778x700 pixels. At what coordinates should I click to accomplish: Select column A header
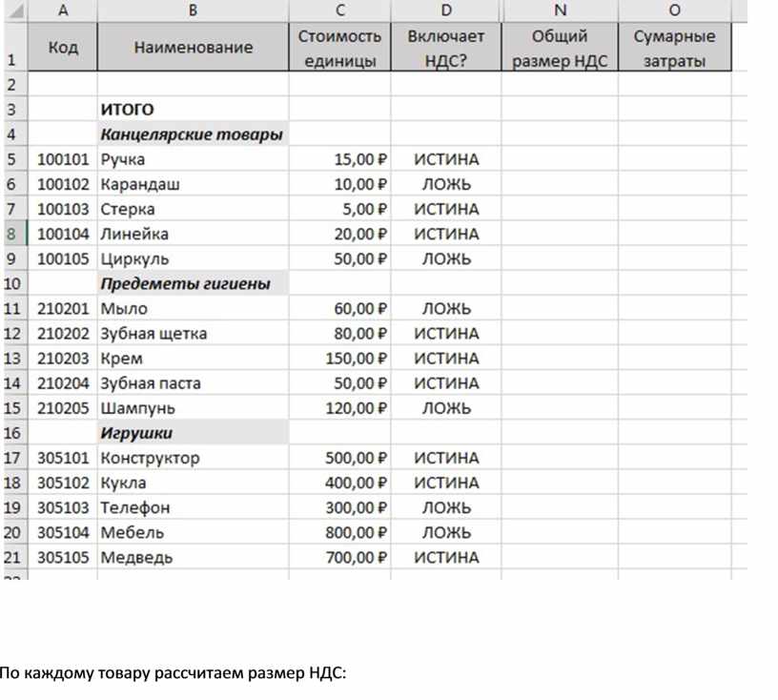tap(63, 10)
